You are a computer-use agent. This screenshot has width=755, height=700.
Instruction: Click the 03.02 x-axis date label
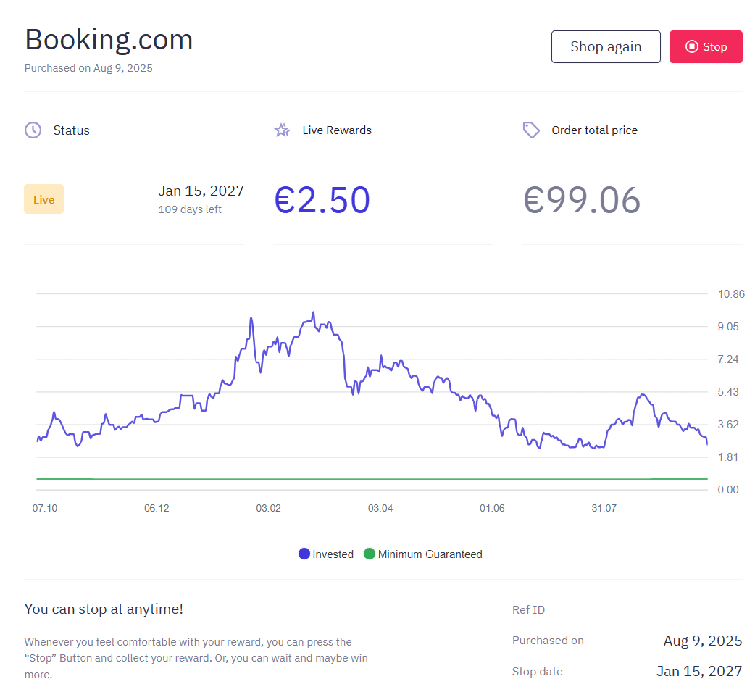(268, 509)
